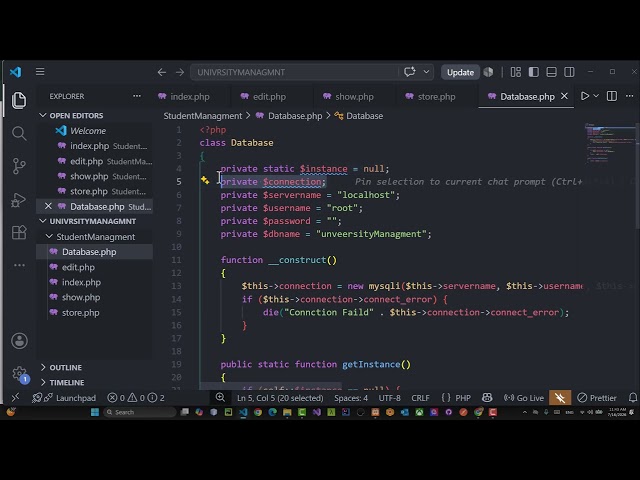
Task: Show additional views via activity bar ellipsis
Action: [x=19, y=265]
